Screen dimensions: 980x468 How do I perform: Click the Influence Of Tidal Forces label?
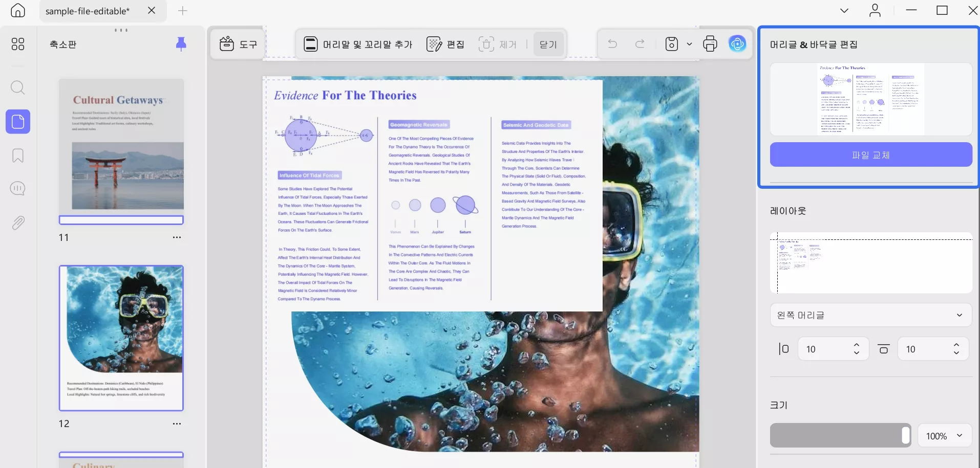pos(309,175)
